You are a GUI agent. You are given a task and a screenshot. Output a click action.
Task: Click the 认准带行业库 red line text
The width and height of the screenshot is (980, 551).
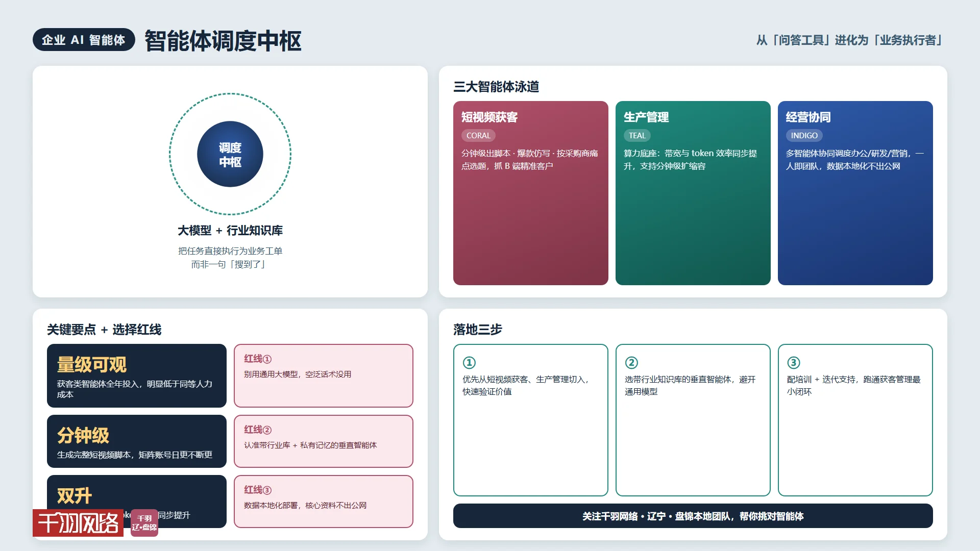point(310,445)
